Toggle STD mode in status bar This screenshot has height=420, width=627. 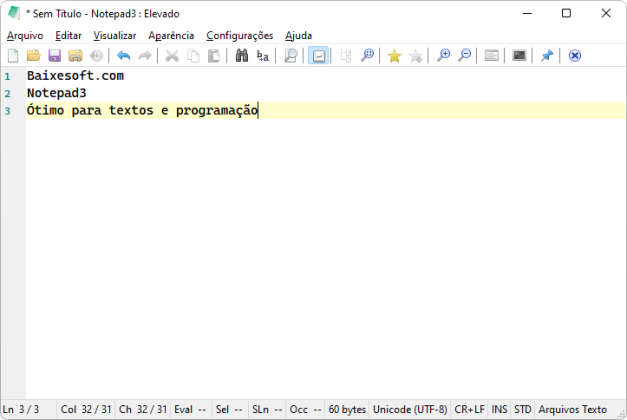click(523, 410)
